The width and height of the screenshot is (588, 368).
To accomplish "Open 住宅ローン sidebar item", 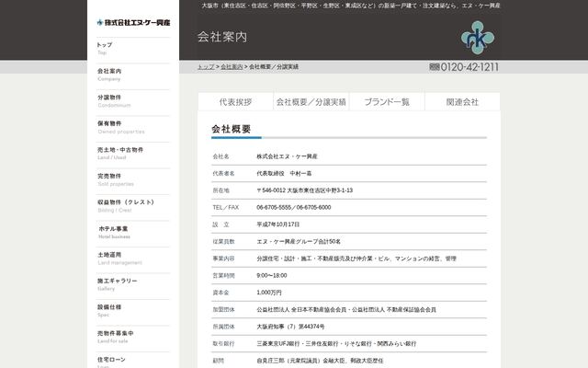I will click(x=133, y=361).
